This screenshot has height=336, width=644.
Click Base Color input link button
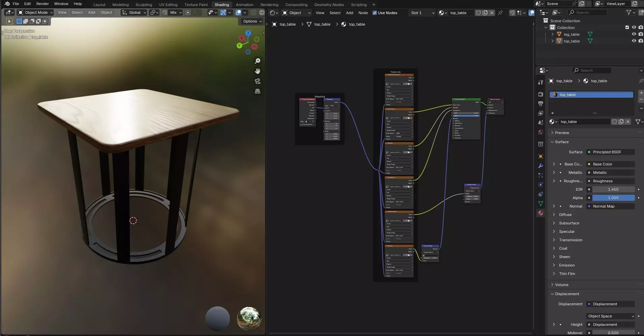click(x=610, y=164)
